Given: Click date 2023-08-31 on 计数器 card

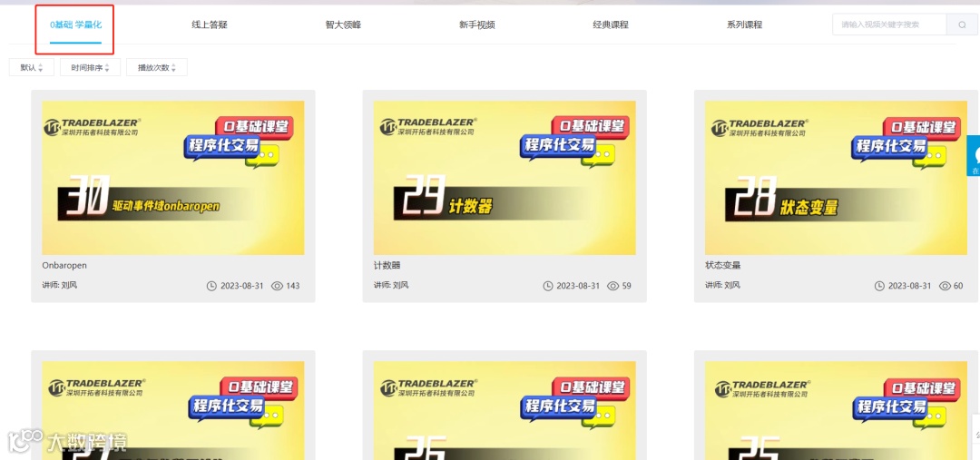Looking at the screenshot, I should pos(578,286).
